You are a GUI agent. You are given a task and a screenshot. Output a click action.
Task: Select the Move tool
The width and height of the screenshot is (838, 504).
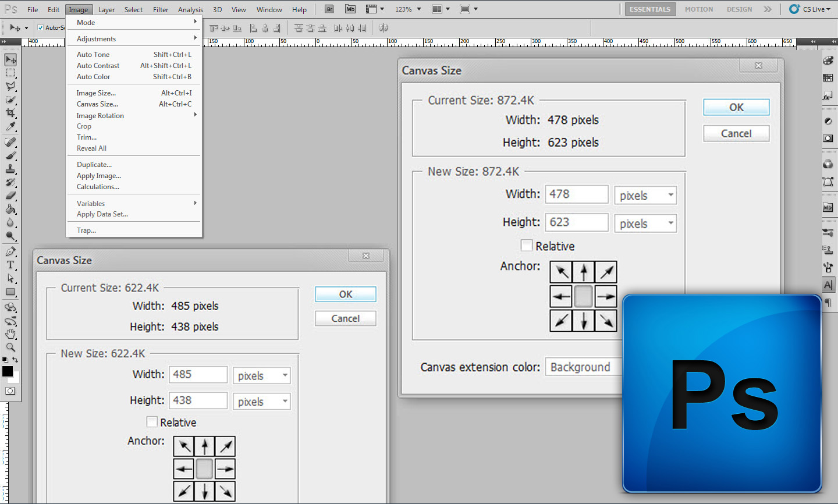tap(10, 59)
